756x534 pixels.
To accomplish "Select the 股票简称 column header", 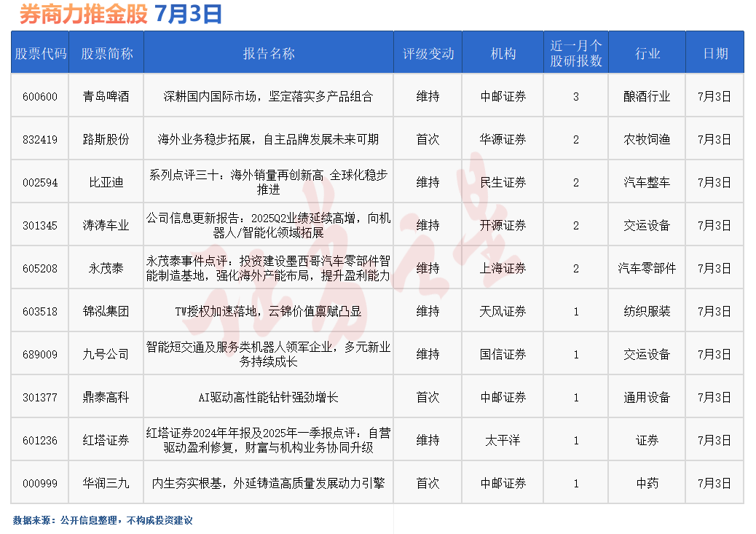I will coord(106,53).
